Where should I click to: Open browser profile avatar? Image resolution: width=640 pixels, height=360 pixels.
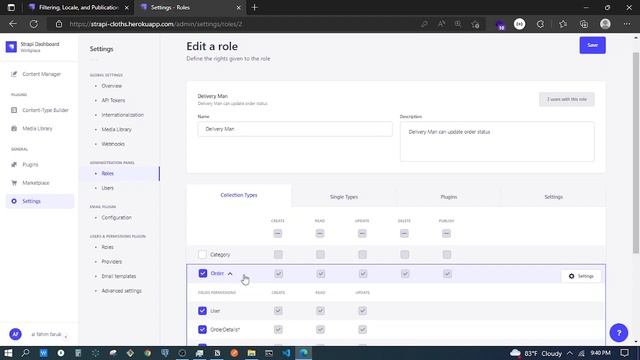pos(605,24)
